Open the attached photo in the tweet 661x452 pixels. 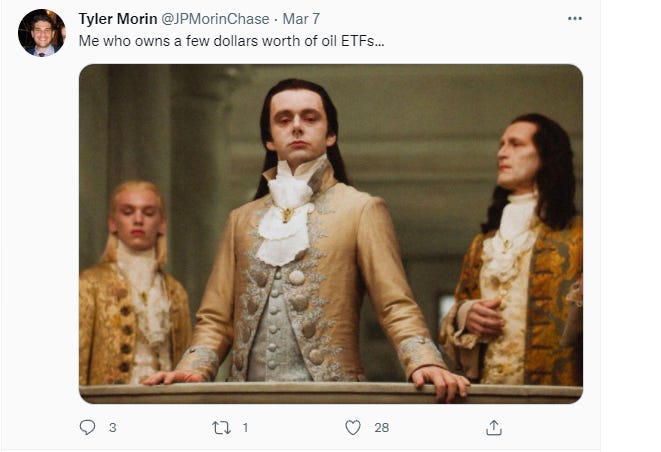[331, 234]
